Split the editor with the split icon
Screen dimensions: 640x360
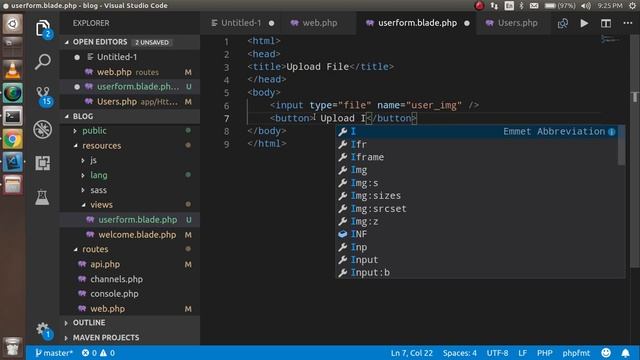[x=606, y=23]
